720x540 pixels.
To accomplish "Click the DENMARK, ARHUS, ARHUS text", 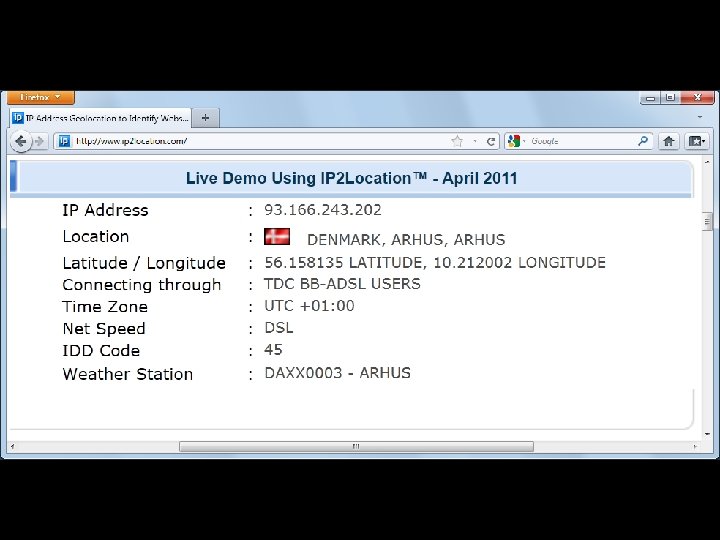I will [406, 240].
